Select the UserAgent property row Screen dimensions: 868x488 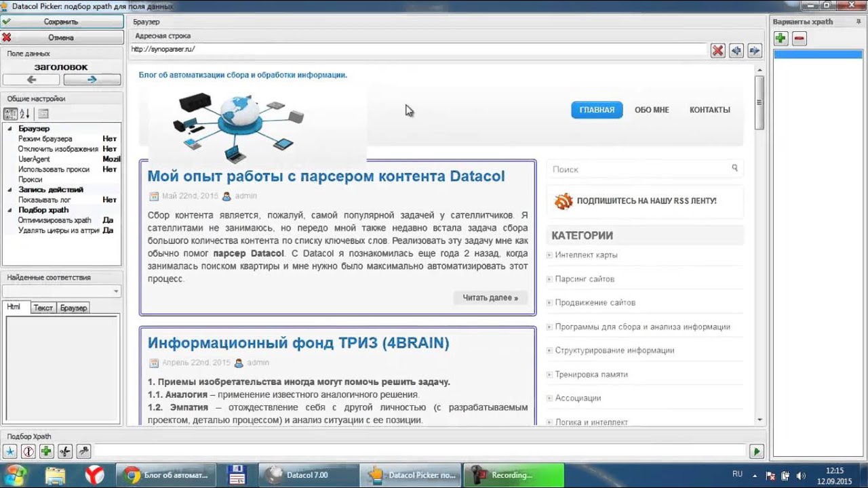tap(62, 159)
